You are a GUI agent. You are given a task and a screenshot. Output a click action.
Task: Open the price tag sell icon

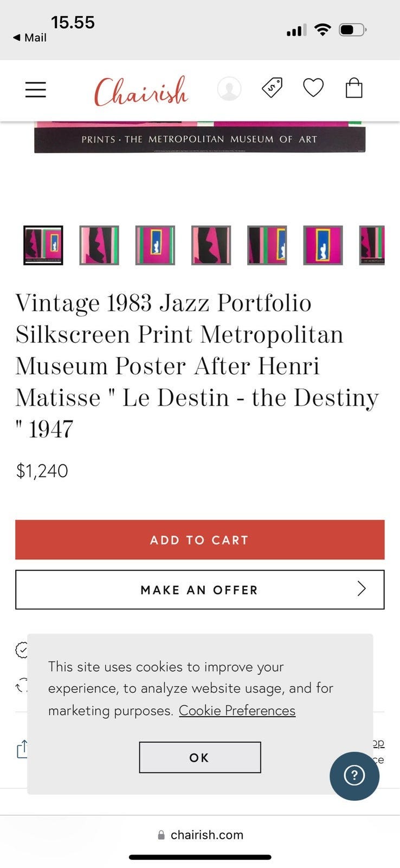pyautogui.click(x=272, y=88)
